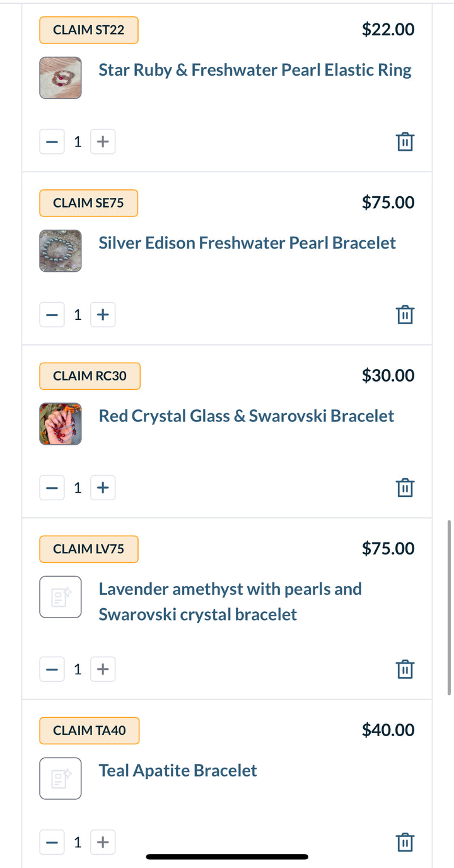The width and height of the screenshot is (454, 868).
Task: Delete the Lavender amethyst bracelet
Action: (x=405, y=669)
